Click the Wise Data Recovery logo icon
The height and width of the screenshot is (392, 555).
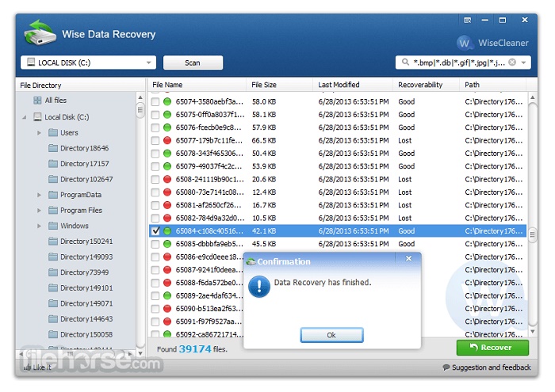pyautogui.click(x=40, y=32)
